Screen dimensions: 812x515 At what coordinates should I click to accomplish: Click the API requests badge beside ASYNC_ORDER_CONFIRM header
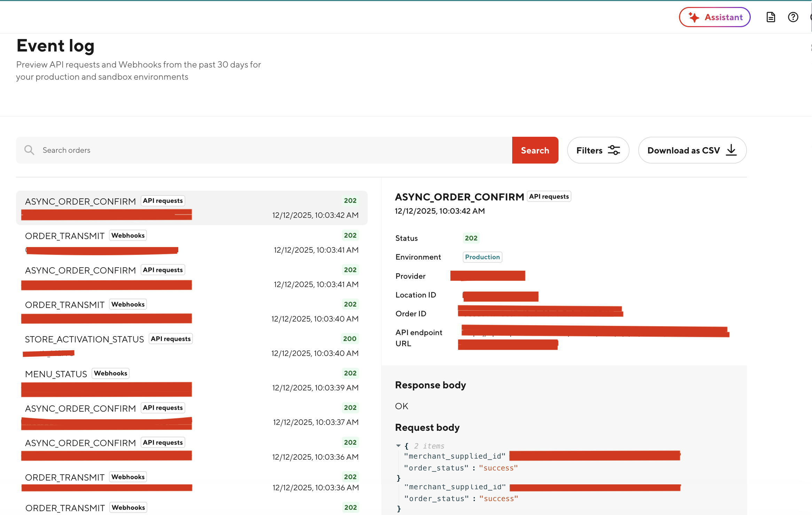(x=549, y=196)
